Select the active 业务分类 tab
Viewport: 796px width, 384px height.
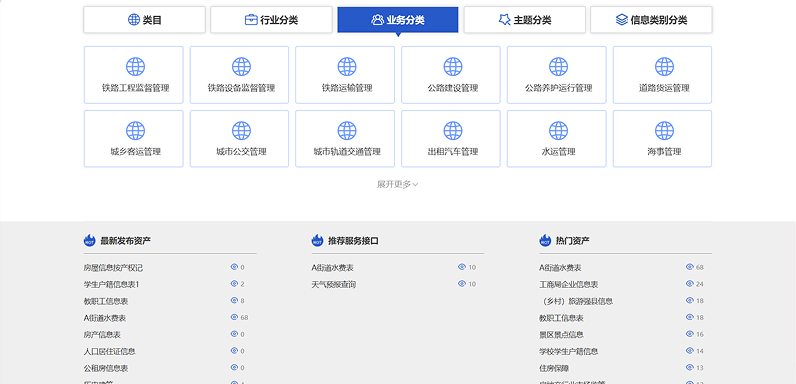(x=398, y=20)
